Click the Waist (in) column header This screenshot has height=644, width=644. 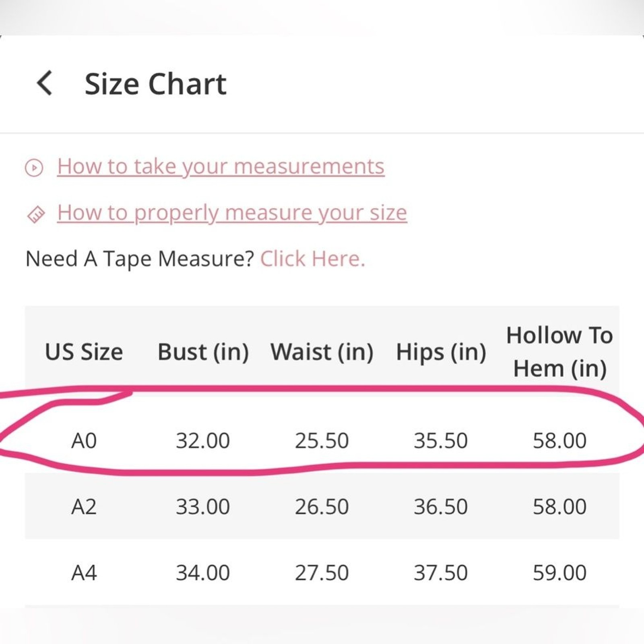click(322, 352)
